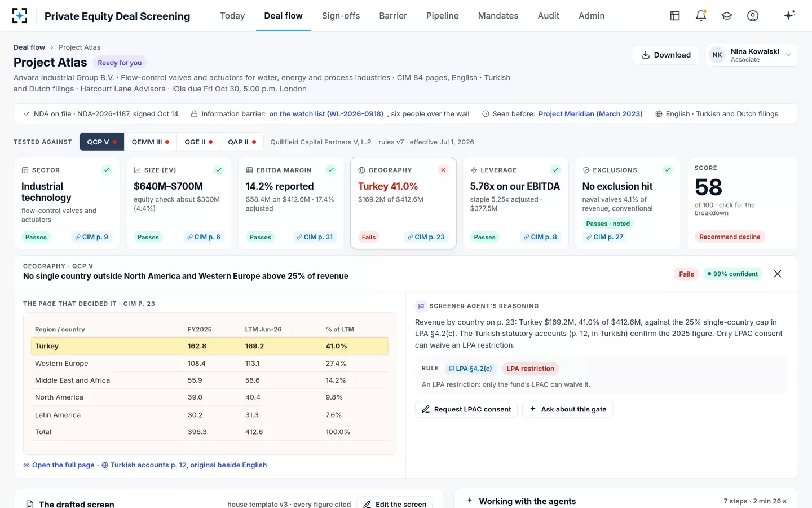Click Open the full page link
Viewport: 812px width, 508px height.
coord(59,465)
